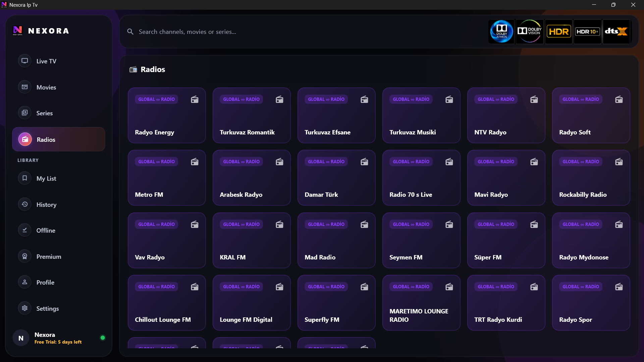Click the radio icon on NTV Radyo card
This screenshot has width=644, height=362.
point(534,99)
